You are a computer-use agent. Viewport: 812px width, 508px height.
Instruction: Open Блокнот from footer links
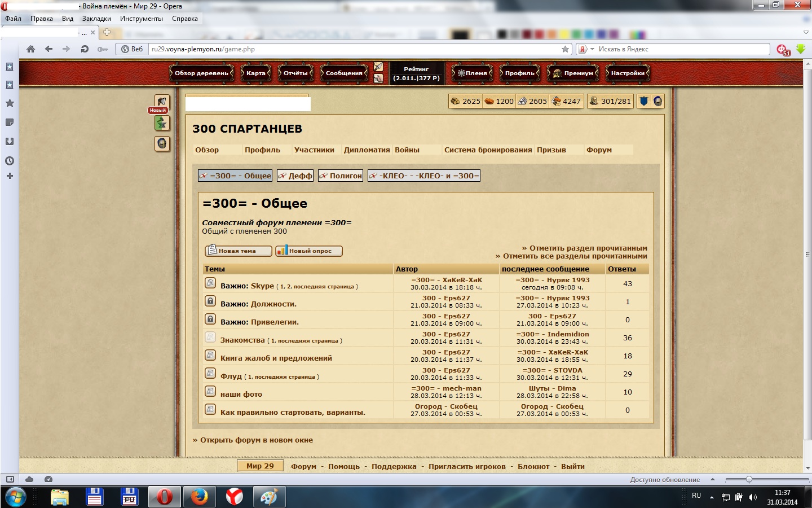pos(533,466)
